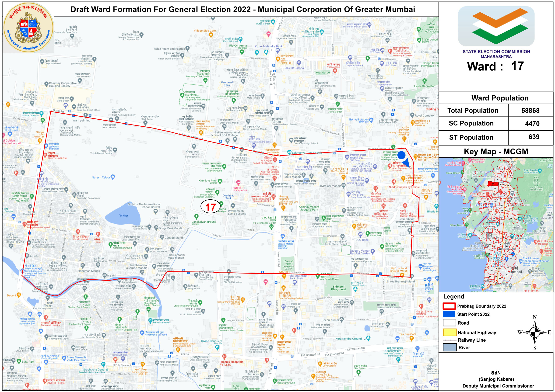Click the Trinity Hospital marker icon
The height and width of the screenshot is (392, 555).
point(45,155)
